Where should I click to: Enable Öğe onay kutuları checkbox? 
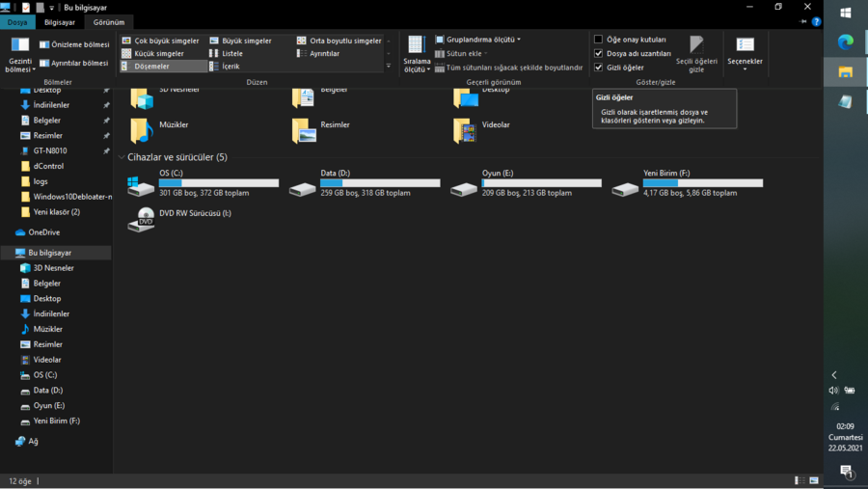pyautogui.click(x=598, y=40)
